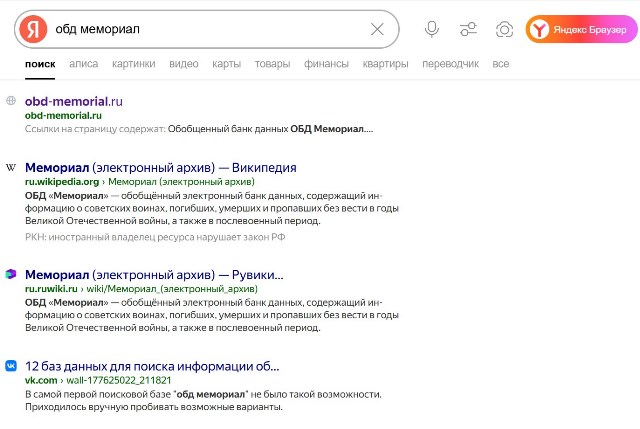Click the ru.ruwiki.ru domain link
Image resolution: width=640 pixels, height=429 pixels.
tap(51, 289)
